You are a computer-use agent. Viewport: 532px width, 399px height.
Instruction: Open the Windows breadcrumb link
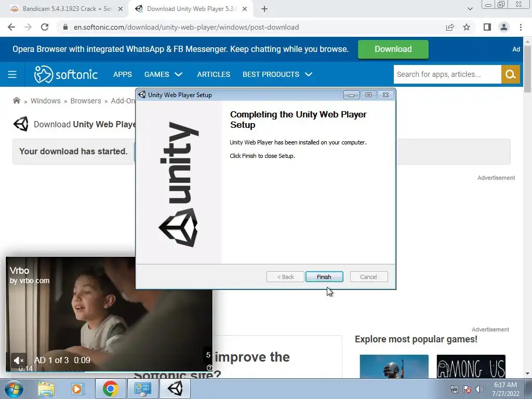[x=46, y=101]
